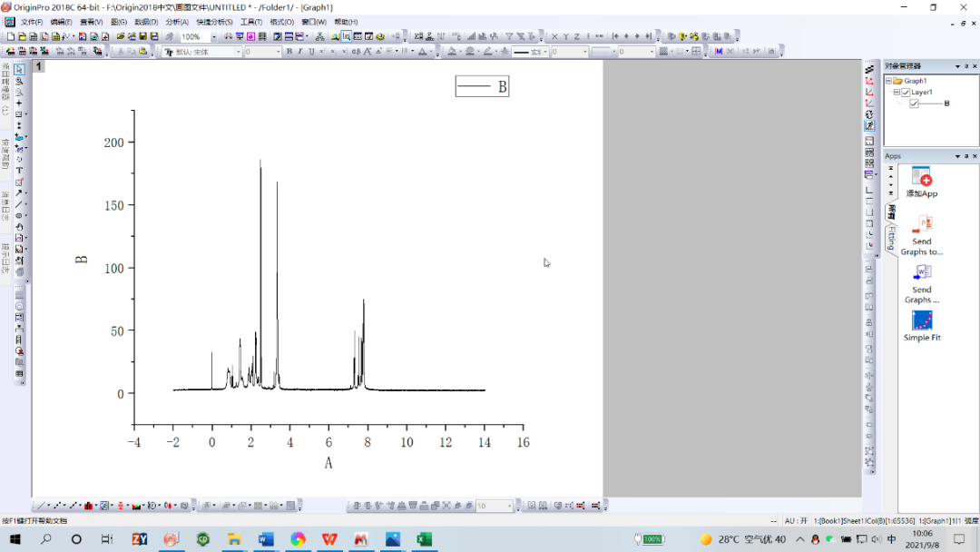Screen dimensions: 980x552
Task: Open the 格式(O) menu
Action: pos(282,22)
